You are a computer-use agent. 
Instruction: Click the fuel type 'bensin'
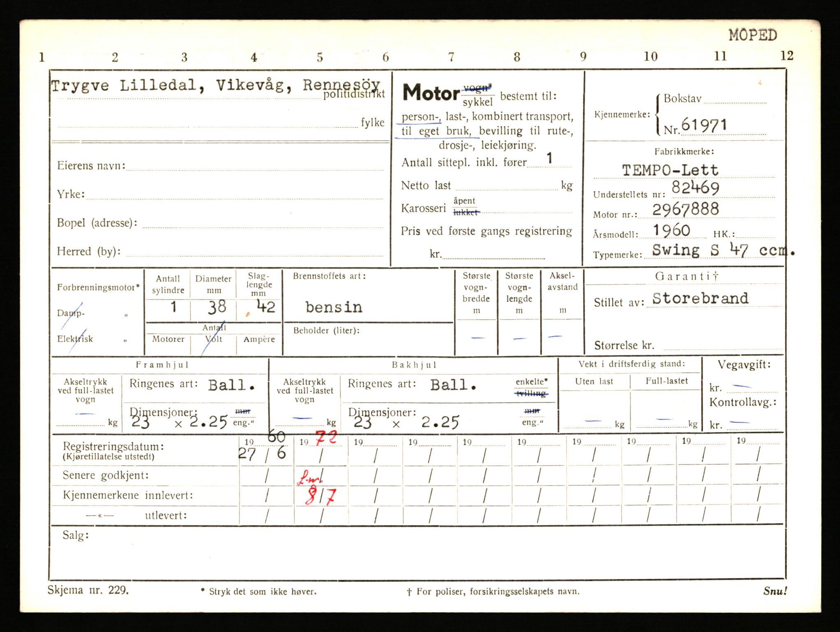(x=334, y=307)
